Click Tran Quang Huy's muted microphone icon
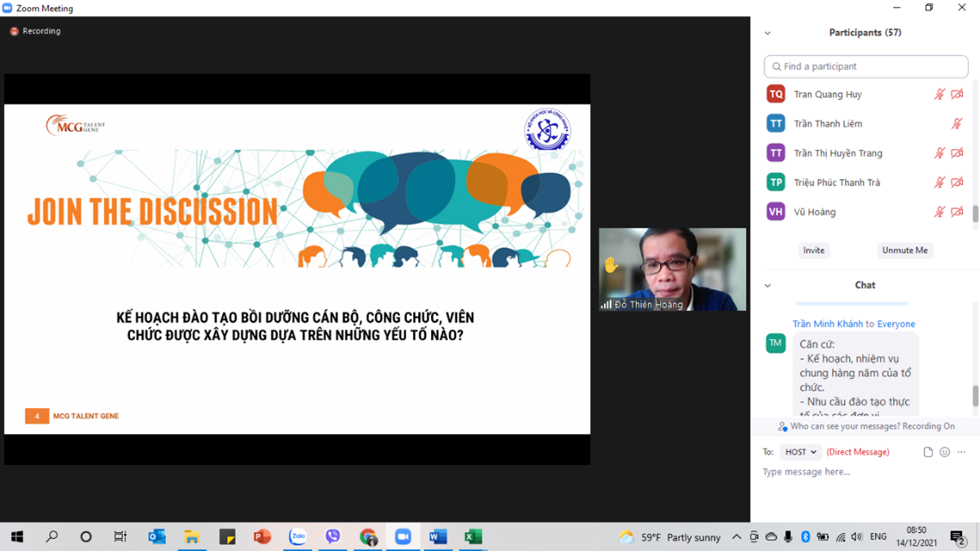Image resolution: width=980 pixels, height=551 pixels. click(x=939, y=94)
